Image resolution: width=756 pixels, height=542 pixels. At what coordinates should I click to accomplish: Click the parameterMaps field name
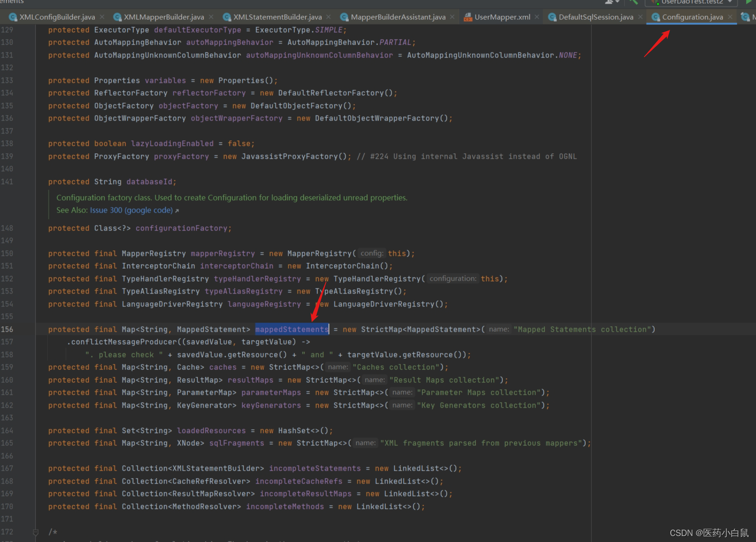[271, 392]
